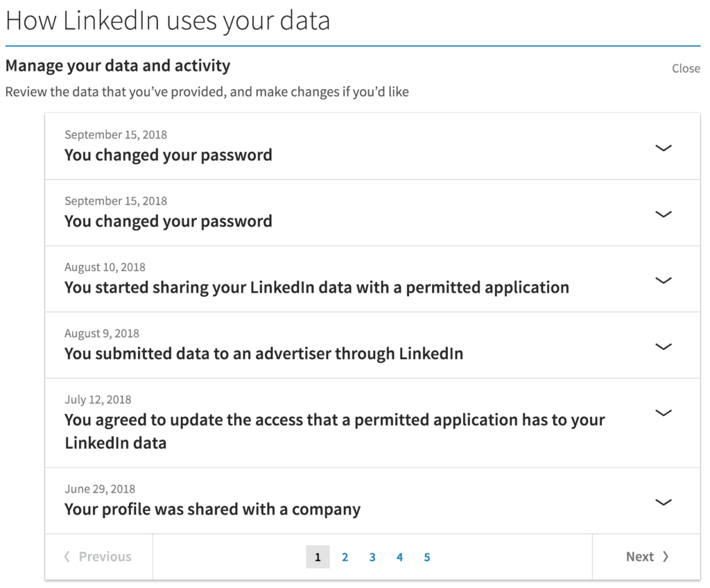
Task: Click the Next button
Action: click(x=648, y=556)
